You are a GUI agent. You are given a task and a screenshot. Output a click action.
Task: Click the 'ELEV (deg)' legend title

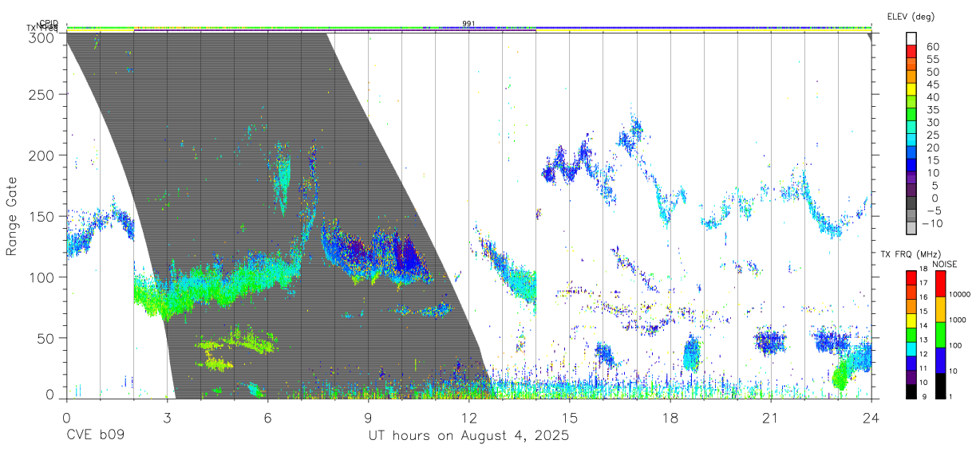(x=911, y=16)
